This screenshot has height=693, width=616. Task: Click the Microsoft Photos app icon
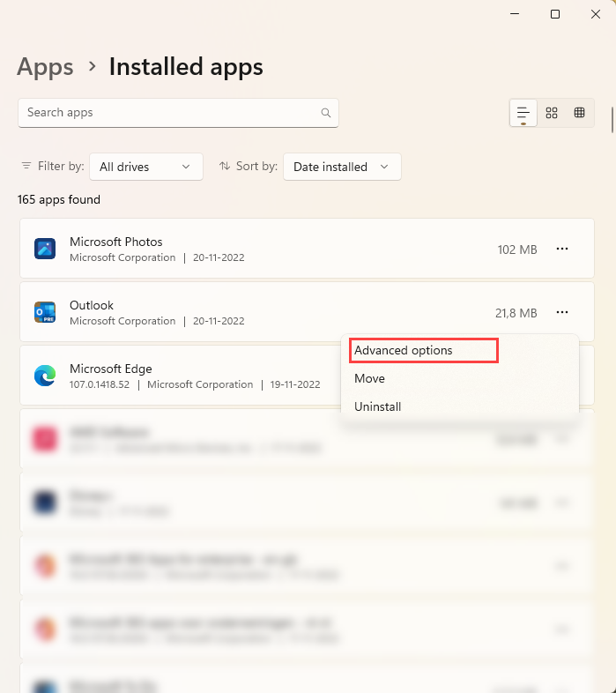tap(45, 249)
